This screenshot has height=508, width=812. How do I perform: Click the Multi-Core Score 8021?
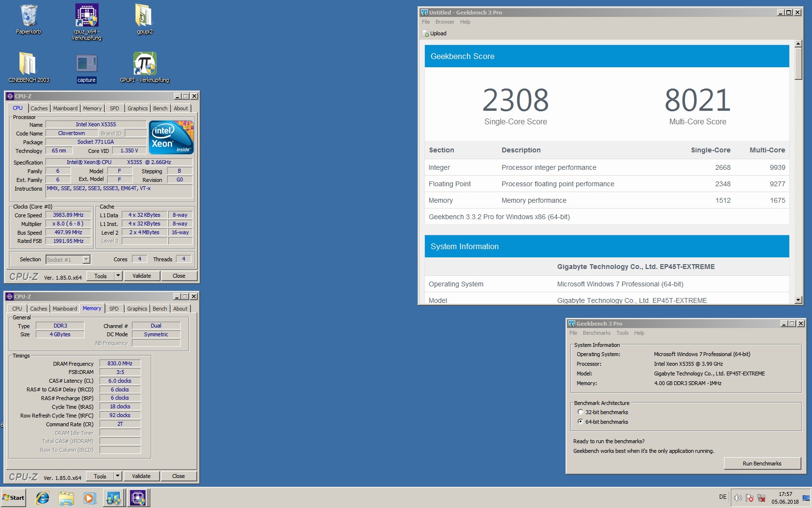coord(697,100)
